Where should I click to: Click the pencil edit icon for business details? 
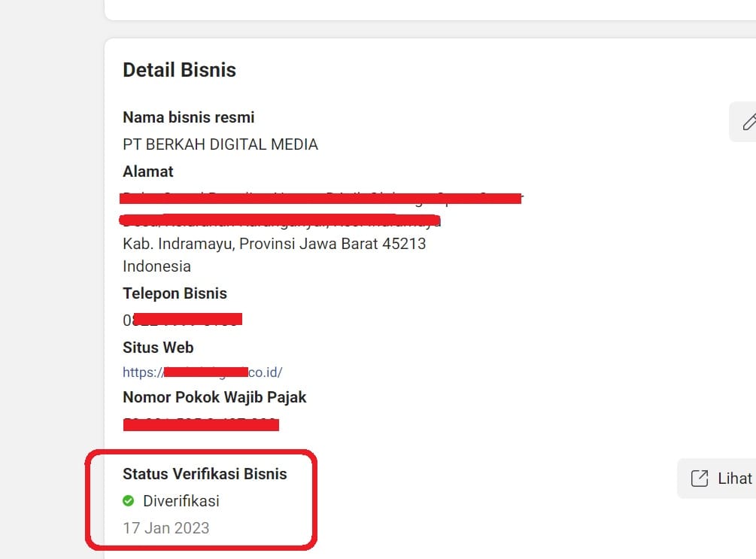748,122
